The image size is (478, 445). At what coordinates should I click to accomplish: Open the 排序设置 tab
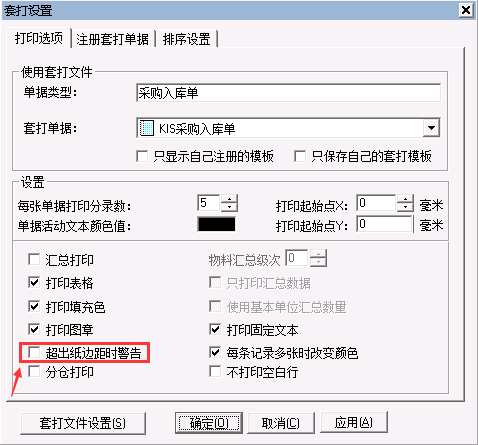click(187, 39)
